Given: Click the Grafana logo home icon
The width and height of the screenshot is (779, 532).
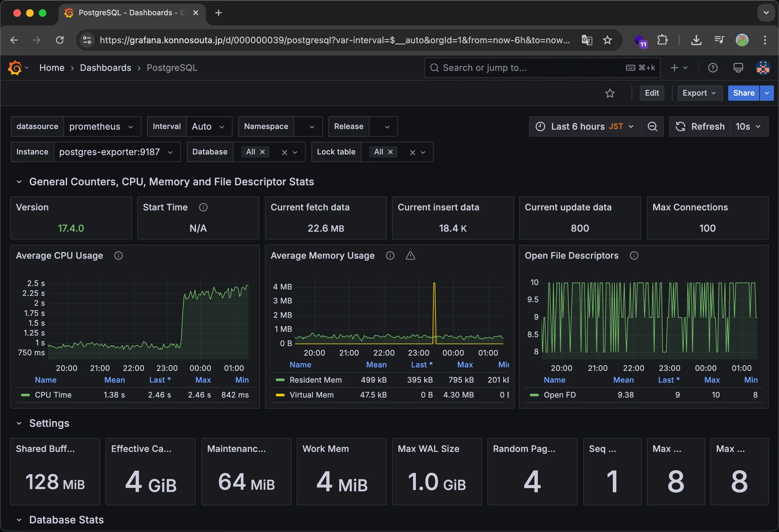Looking at the screenshot, I should click(x=15, y=68).
